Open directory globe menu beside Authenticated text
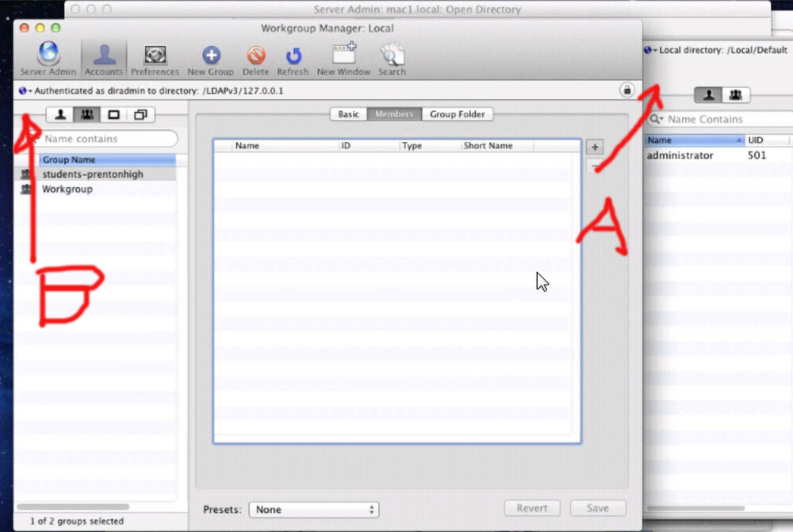793x532 pixels. tap(25, 91)
